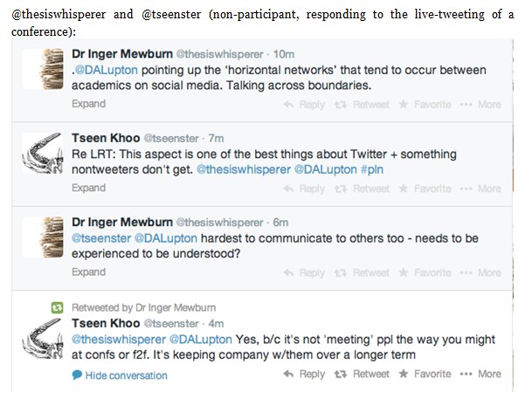Screen dimensions: 532x419
Task: Expand the 6m Dr Inger Mewburn tweet
Action: 88,271
